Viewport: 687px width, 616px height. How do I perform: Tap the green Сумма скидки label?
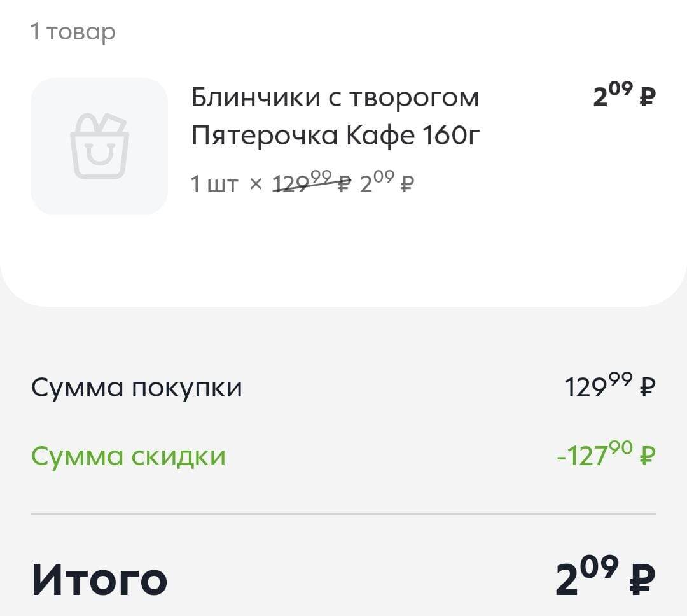[128, 456]
